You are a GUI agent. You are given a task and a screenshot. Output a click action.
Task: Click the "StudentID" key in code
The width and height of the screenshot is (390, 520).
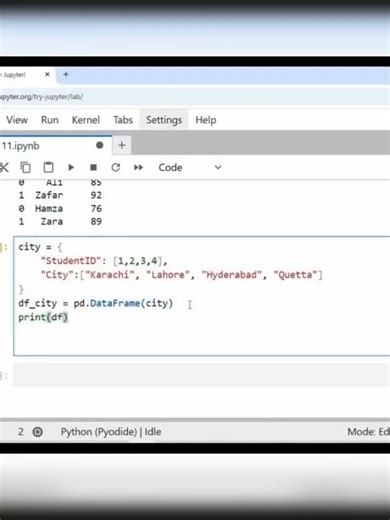coord(71,261)
